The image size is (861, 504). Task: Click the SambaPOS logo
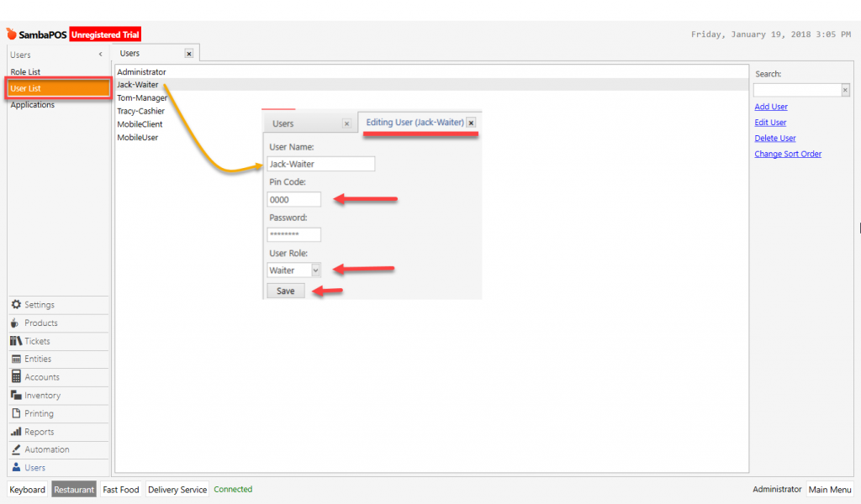[36, 34]
